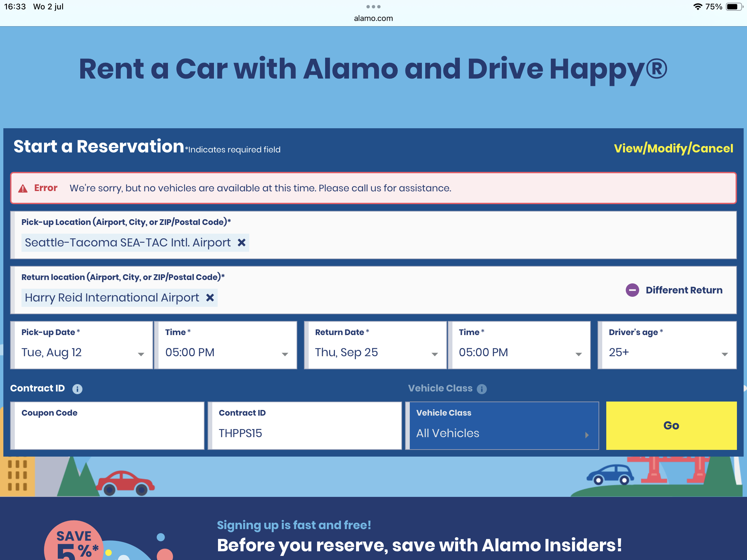Open Vehicle Class All Vehicles selector
The width and height of the screenshot is (747, 560).
coord(502,433)
